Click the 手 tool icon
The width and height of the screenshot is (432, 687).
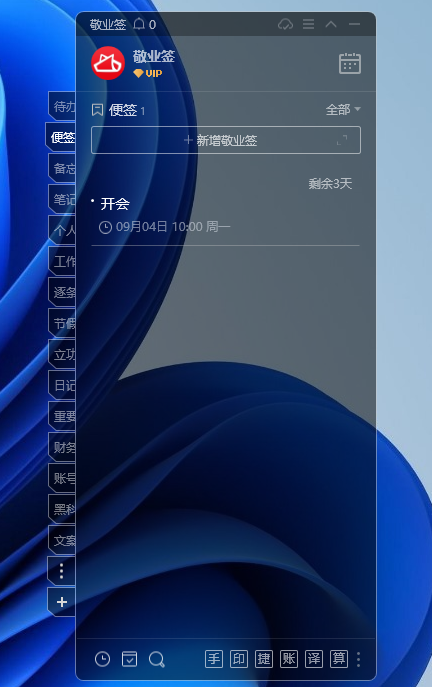(214, 659)
